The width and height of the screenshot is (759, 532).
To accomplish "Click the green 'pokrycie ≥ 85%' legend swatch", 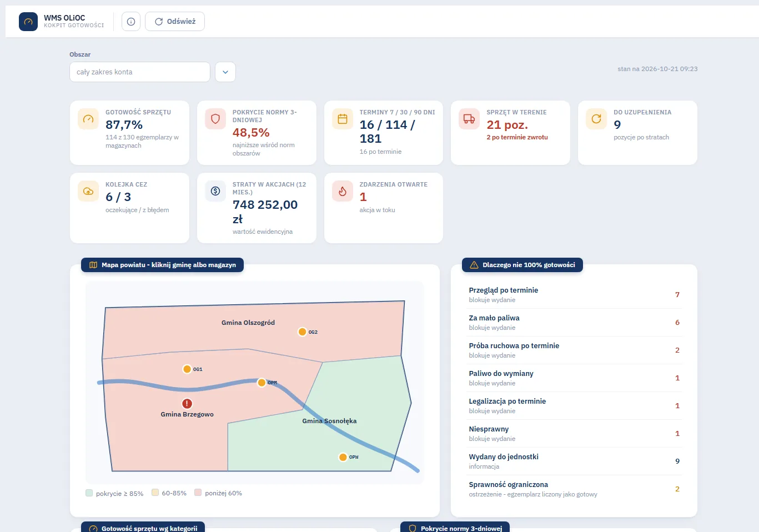I will click(x=89, y=493).
